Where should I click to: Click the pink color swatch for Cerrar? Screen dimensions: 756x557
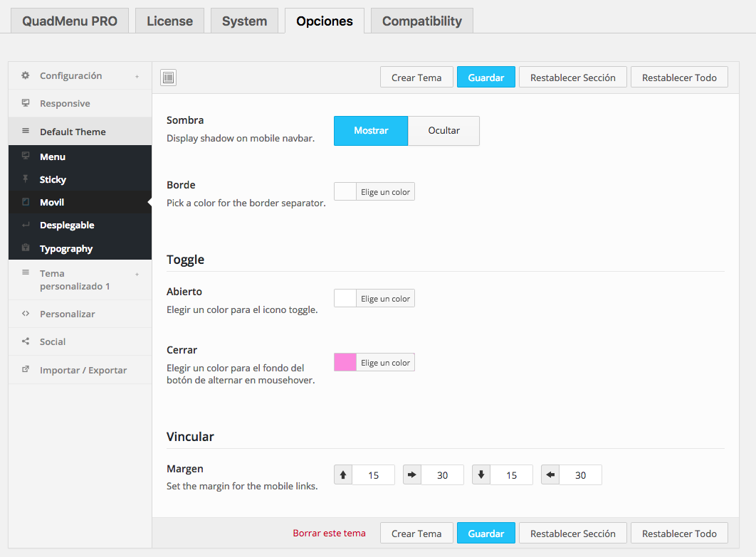tap(345, 362)
